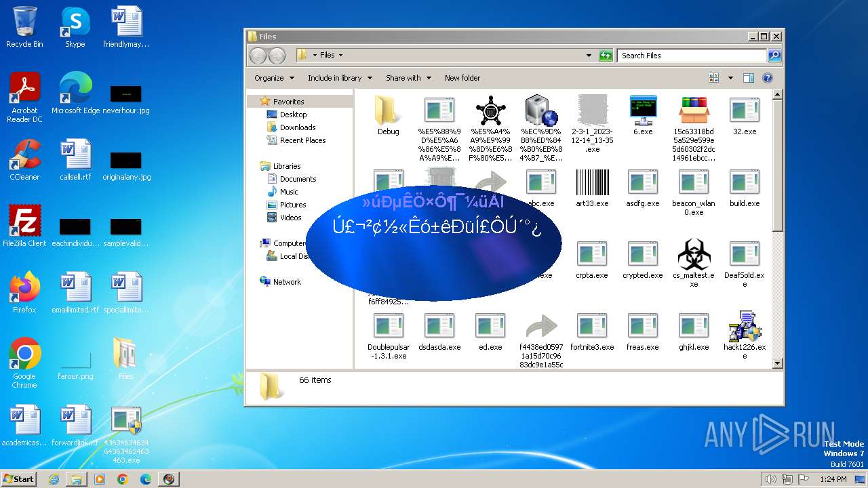Click the file list scroll down arrow
Viewport: 868px width, 488px height.
[778, 363]
